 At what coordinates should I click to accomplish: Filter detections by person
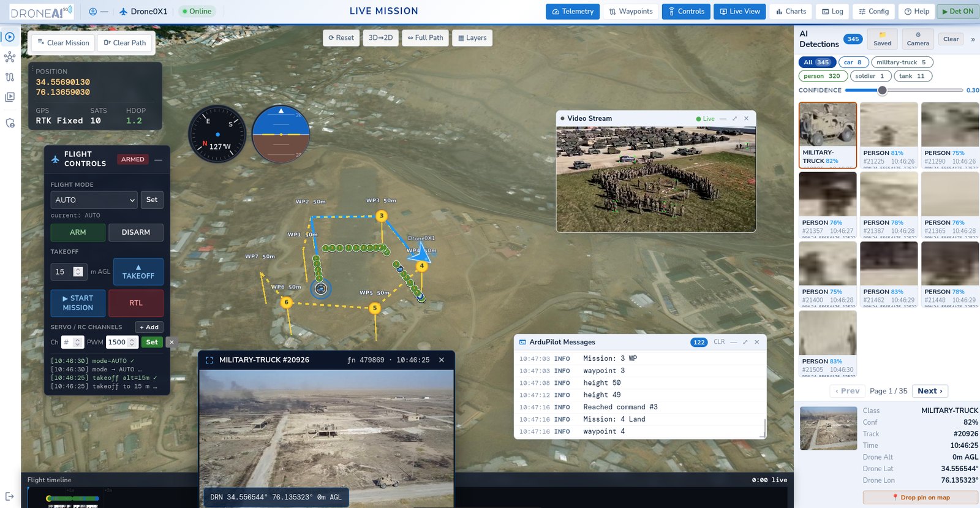823,76
